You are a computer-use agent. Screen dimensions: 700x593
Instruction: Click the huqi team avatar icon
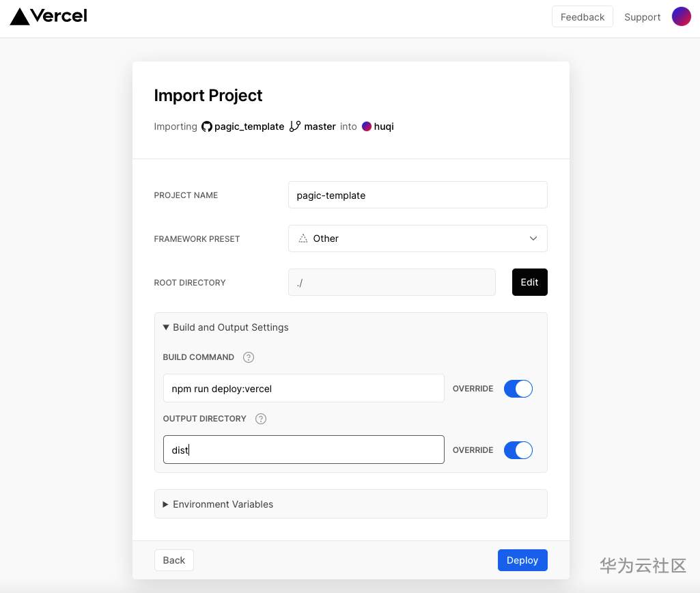tap(367, 126)
